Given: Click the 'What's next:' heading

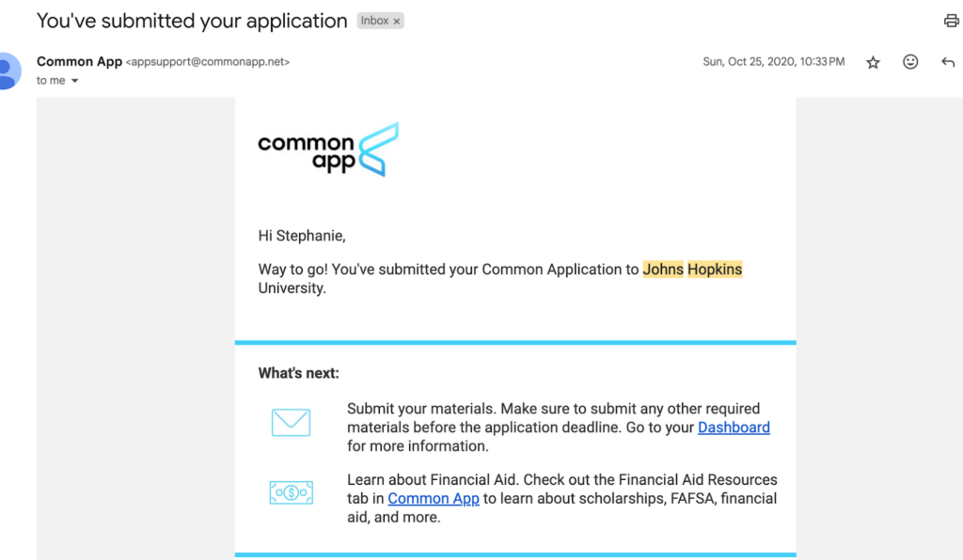Looking at the screenshot, I should click(298, 374).
